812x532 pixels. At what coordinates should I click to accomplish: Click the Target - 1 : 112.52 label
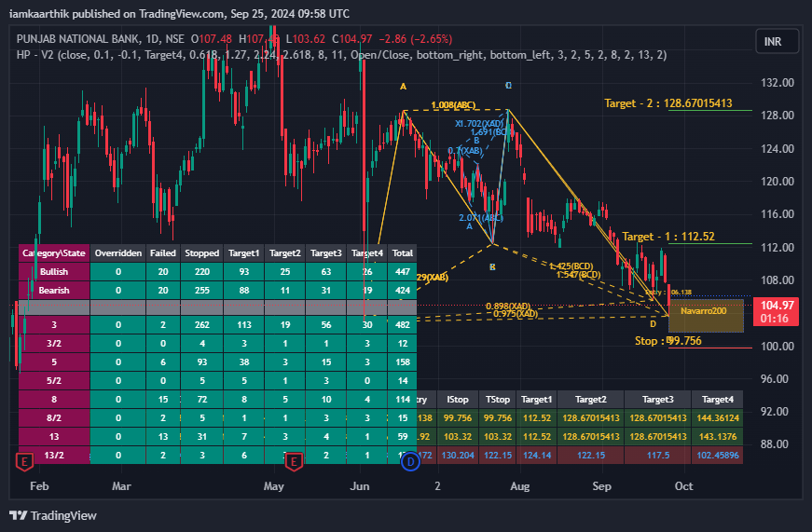pos(668,237)
